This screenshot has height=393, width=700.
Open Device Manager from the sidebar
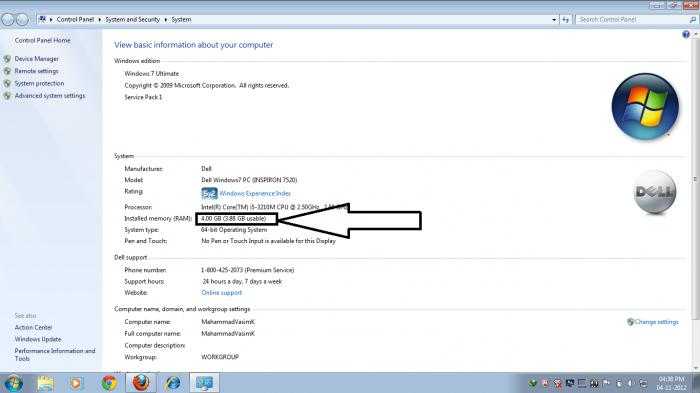(37, 59)
